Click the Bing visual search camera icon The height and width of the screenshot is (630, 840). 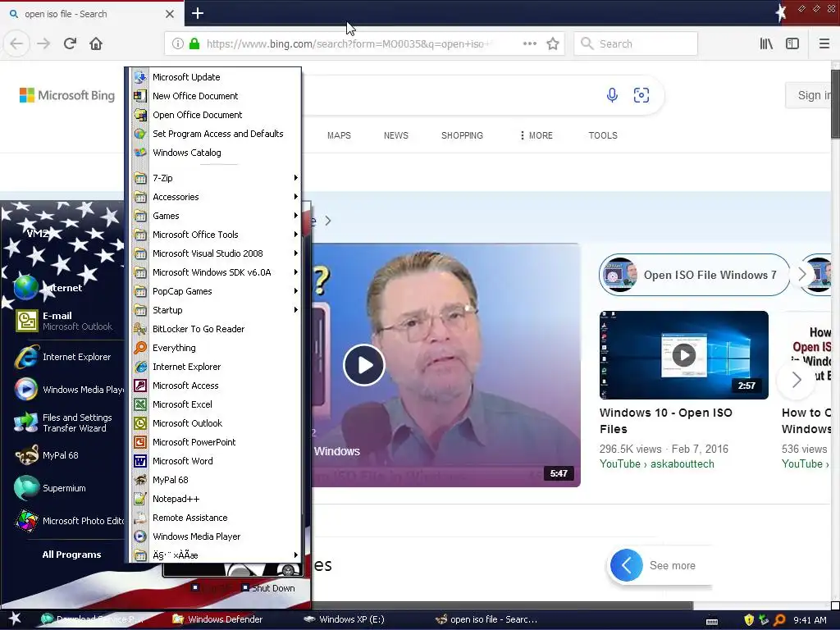[641, 95]
